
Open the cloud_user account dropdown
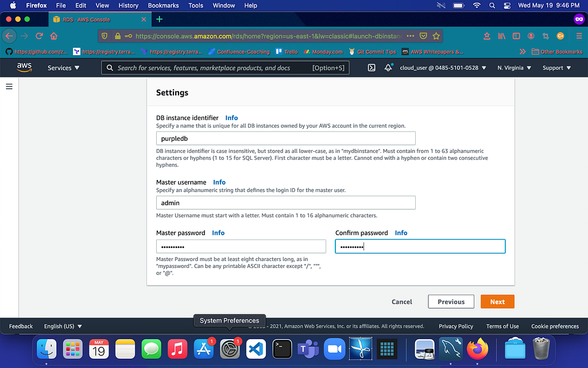(x=443, y=68)
